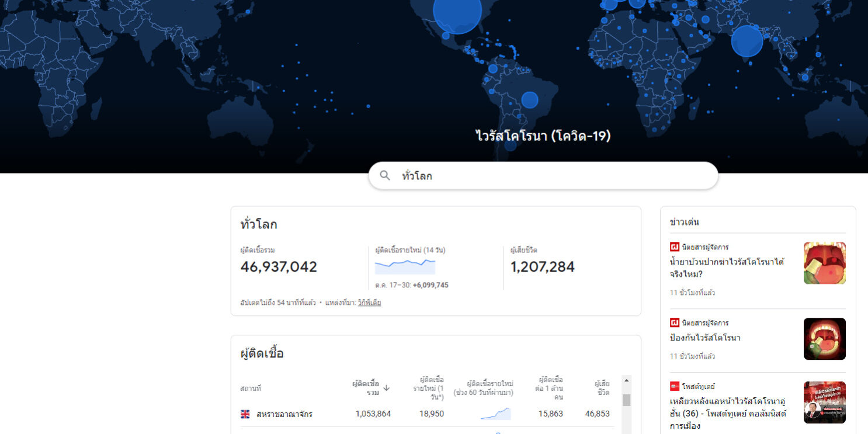Click in the ทั่วโลก search field
Screen dimensions: 868x434
(549, 176)
